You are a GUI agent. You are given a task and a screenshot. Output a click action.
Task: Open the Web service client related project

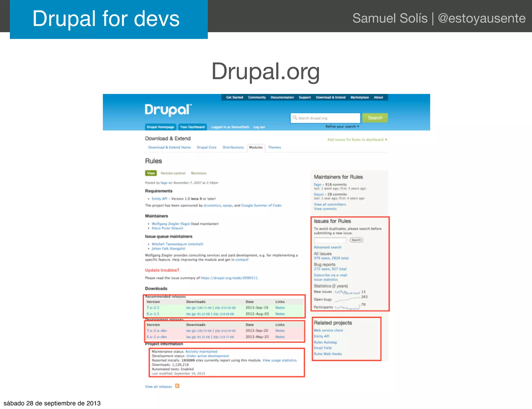(x=328, y=330)
